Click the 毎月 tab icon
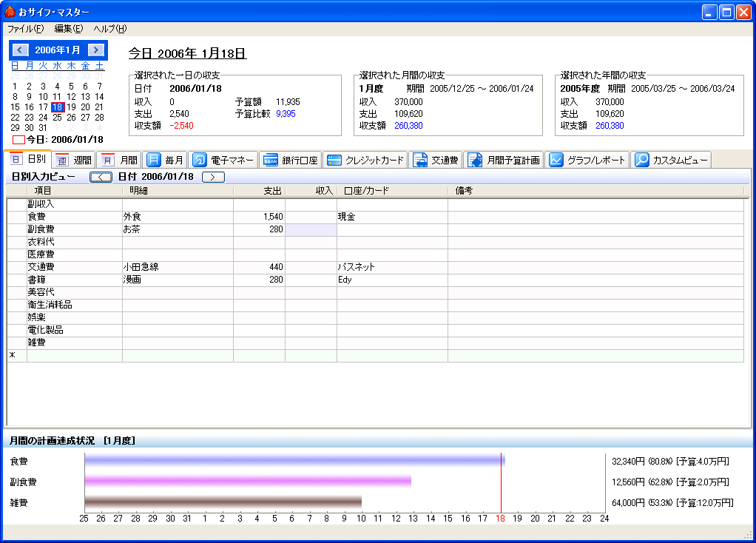The width and height of the screenshot is (756, 543). [x=153, y=160]
